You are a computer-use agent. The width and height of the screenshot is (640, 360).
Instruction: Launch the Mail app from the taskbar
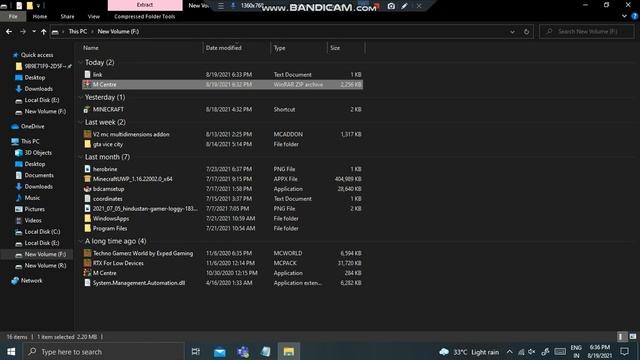220,351
